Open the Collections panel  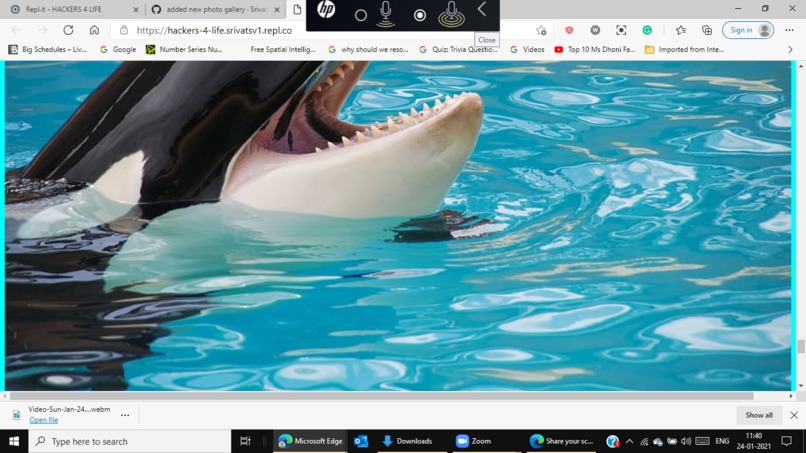point(707,30)
